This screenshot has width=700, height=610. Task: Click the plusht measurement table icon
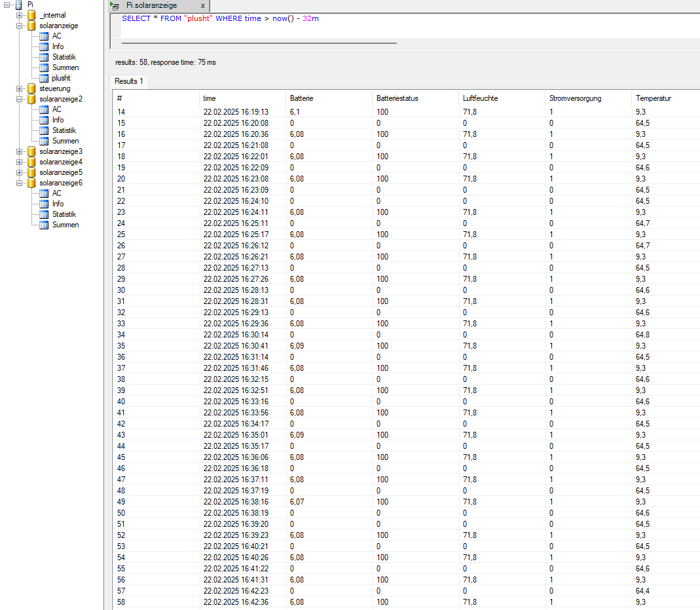point(44,78)
